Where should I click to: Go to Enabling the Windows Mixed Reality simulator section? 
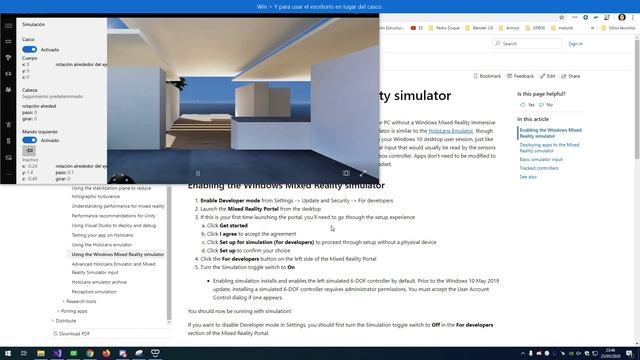(x=550, y=133)
